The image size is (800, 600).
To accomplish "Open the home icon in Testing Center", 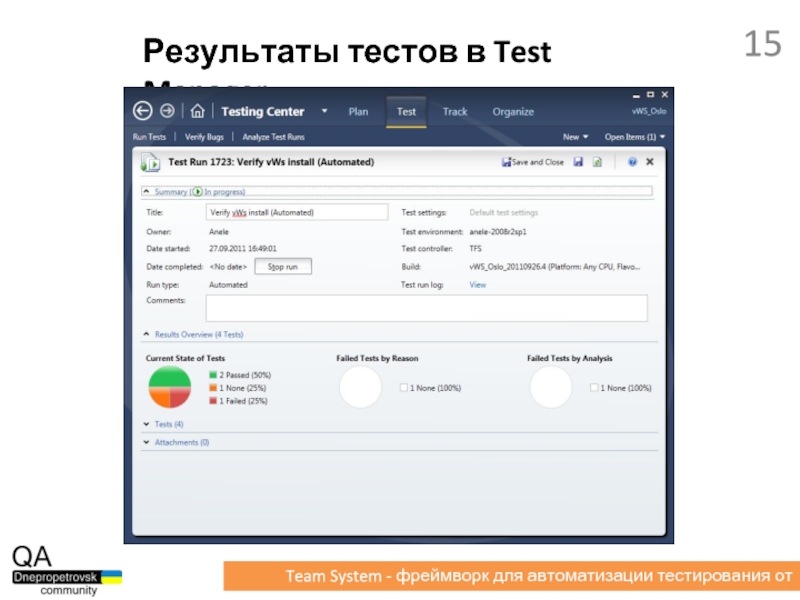I will (x=197, y=111).
